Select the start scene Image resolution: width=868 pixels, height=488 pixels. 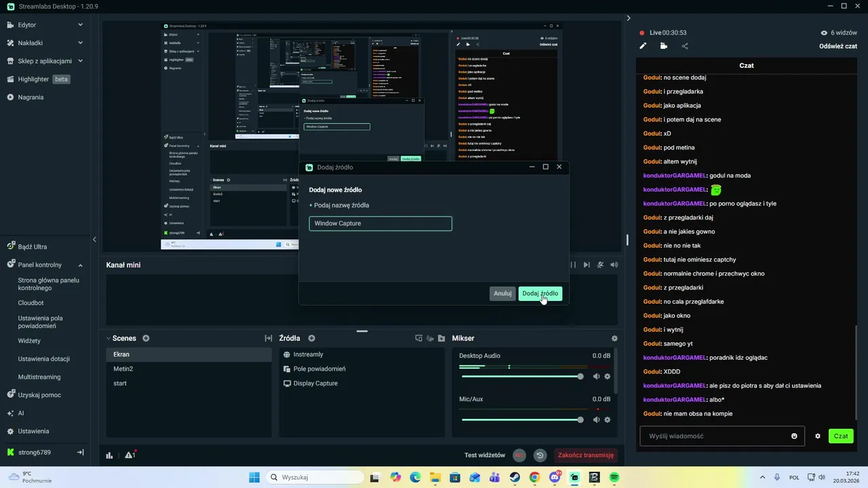(x=189, y=383)
